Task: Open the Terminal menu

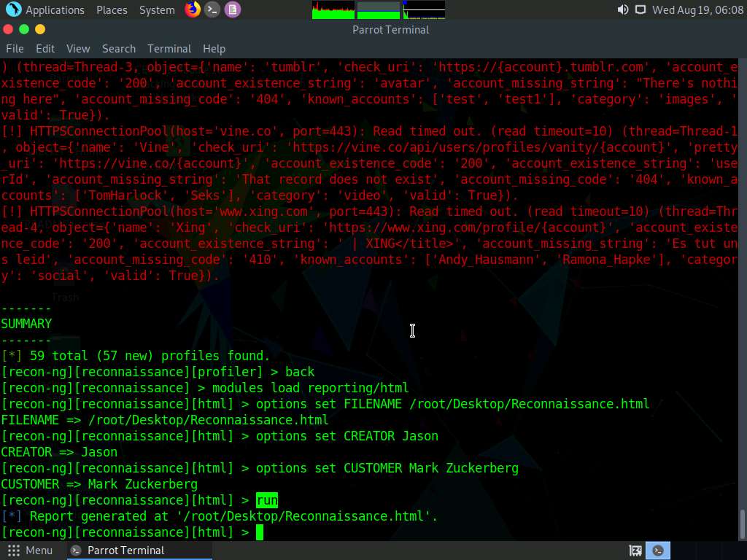Action: click(169, 49)
